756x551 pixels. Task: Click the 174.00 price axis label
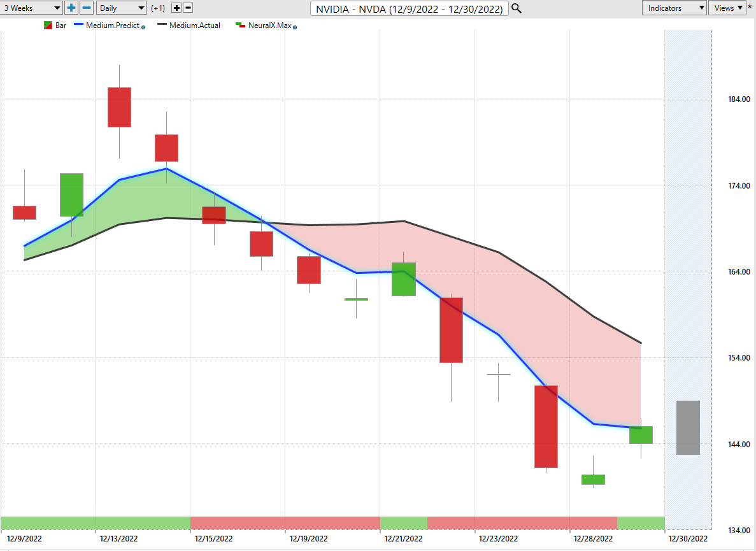click(x=739, y=185)
